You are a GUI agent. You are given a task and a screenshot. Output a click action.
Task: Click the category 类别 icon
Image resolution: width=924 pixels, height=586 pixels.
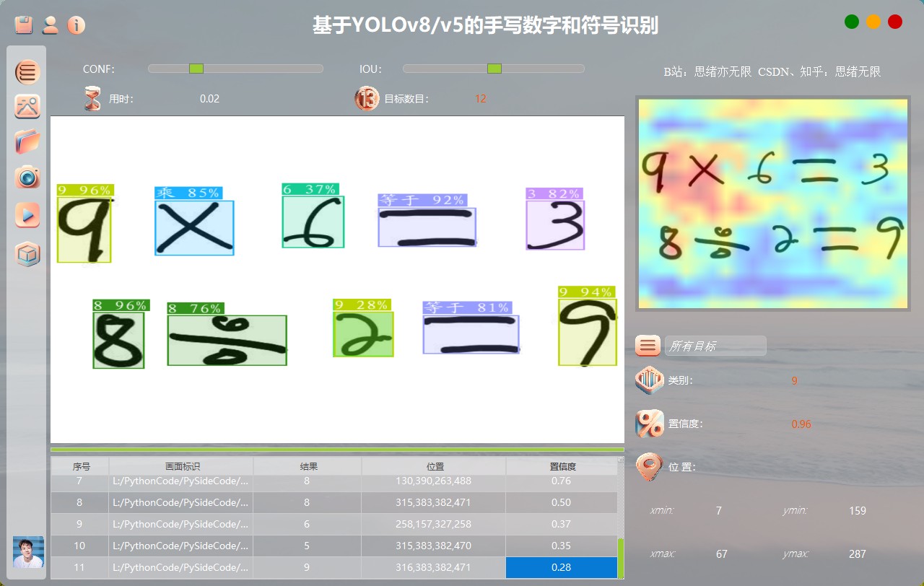(649, 380)
